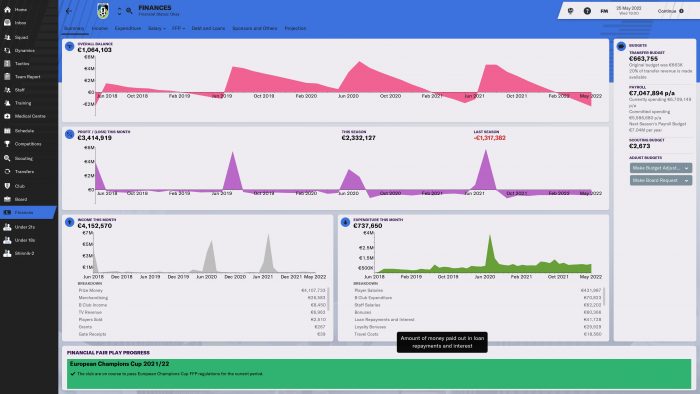Screen dimensions: 700x394
Task: Go back with the header arrow
Action: [x=69, y=11]
